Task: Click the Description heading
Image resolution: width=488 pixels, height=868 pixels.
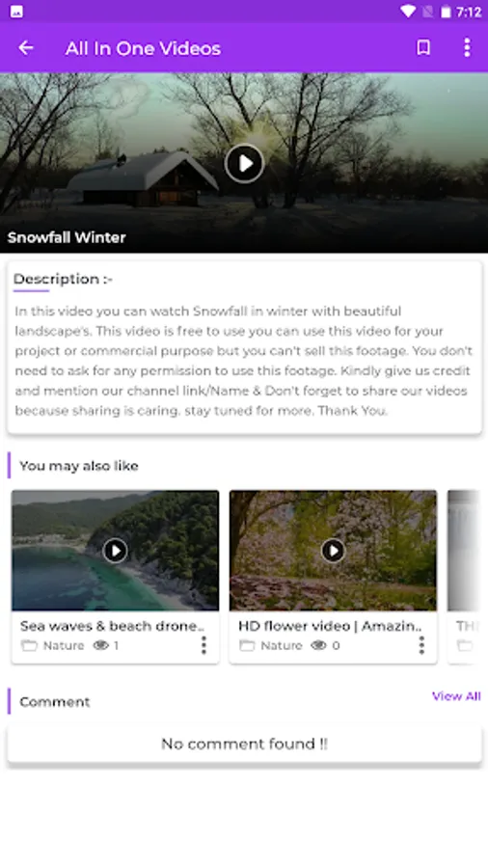Action: coord(63,279)
